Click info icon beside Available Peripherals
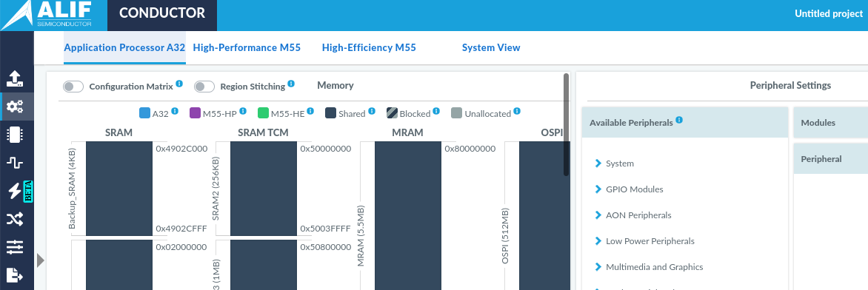This screenshot has height=290, width=868. pyautogui.click(x=679, y=120)
